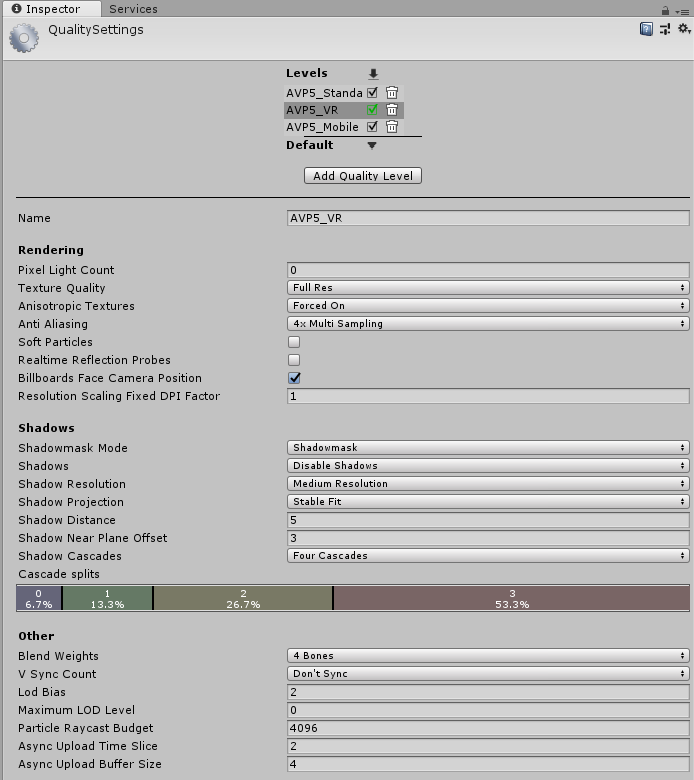
Task: Enable Realtime Reflection Probes checkbox
Action: (x=294, y=360)
